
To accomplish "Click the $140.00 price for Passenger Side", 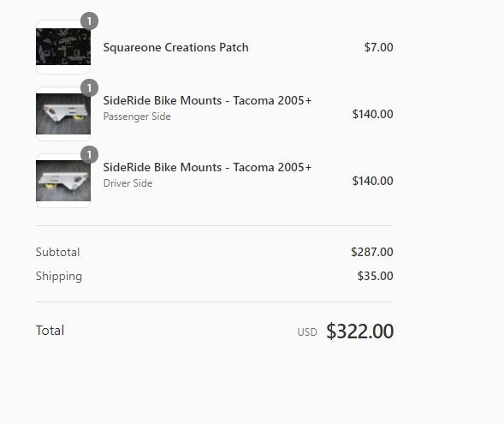I will pos(373,114).
